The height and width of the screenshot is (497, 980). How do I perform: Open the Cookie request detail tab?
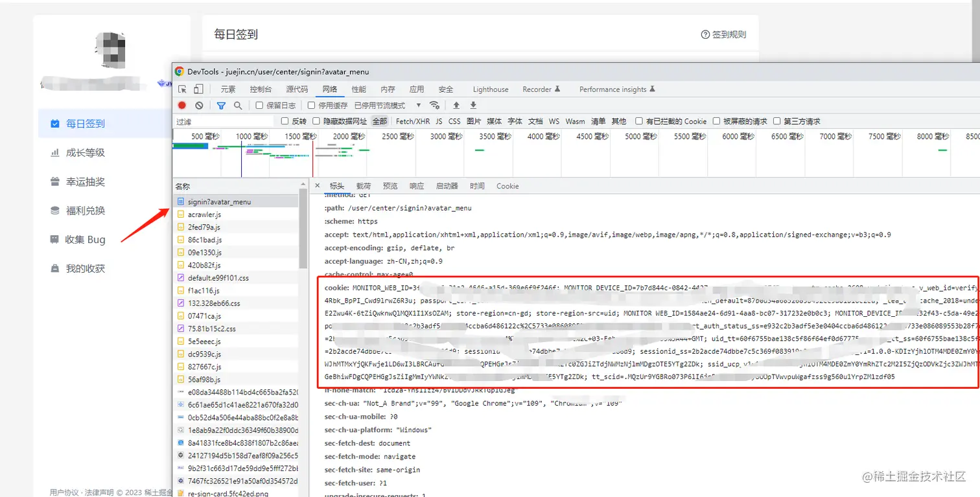coord(507,186)
